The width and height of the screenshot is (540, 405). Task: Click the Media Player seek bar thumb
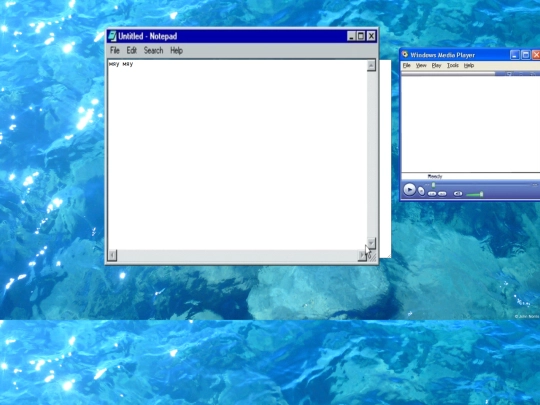pyautogui.click(x=434, y=185)
